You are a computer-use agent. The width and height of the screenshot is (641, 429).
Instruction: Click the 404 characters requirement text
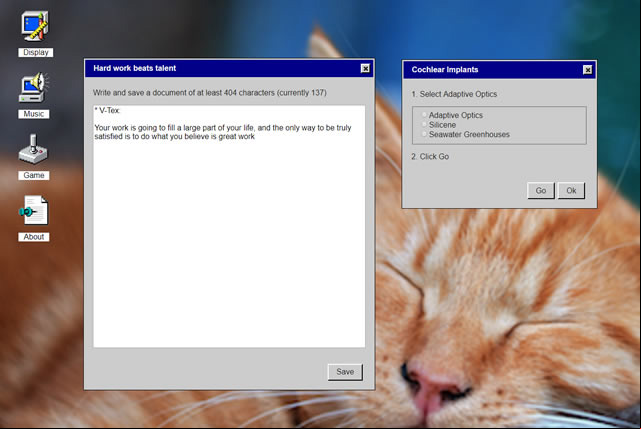coord(210,93)
